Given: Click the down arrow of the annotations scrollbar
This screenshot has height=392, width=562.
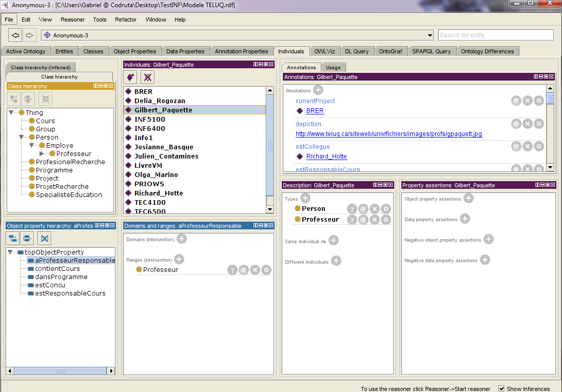Looking at the screenshot, I should [x=550, y=167].
